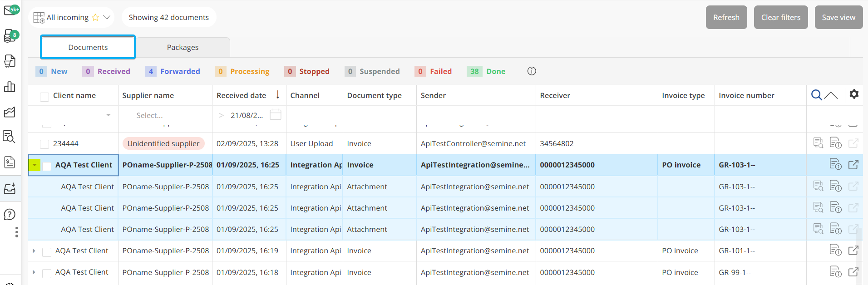The image size is (868, 285).
Task: Filter by the Failed status
Action: tap(434, 71)
